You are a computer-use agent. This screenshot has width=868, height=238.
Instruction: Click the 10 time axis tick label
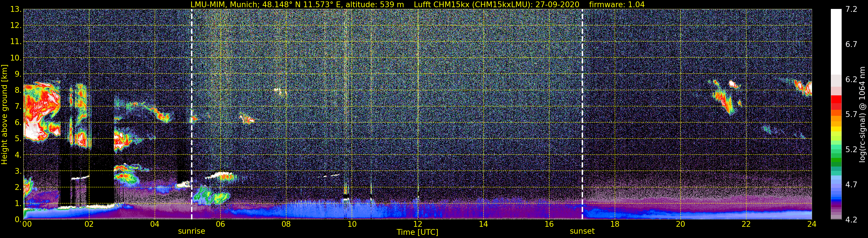[x=352, y=224]
